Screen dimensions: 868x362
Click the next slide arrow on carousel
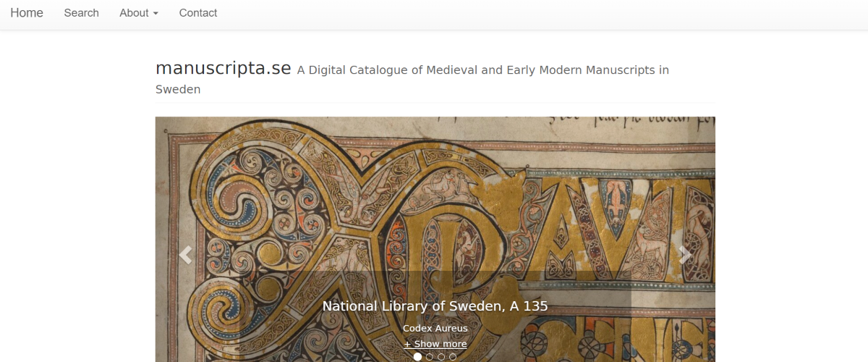(x=684, y=255)
